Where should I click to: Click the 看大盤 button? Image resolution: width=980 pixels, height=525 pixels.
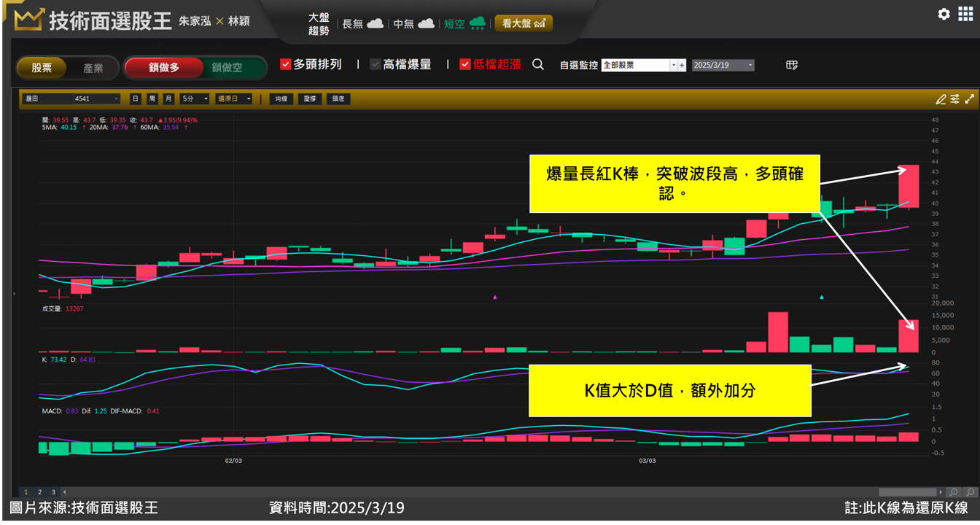coord(524,23)
